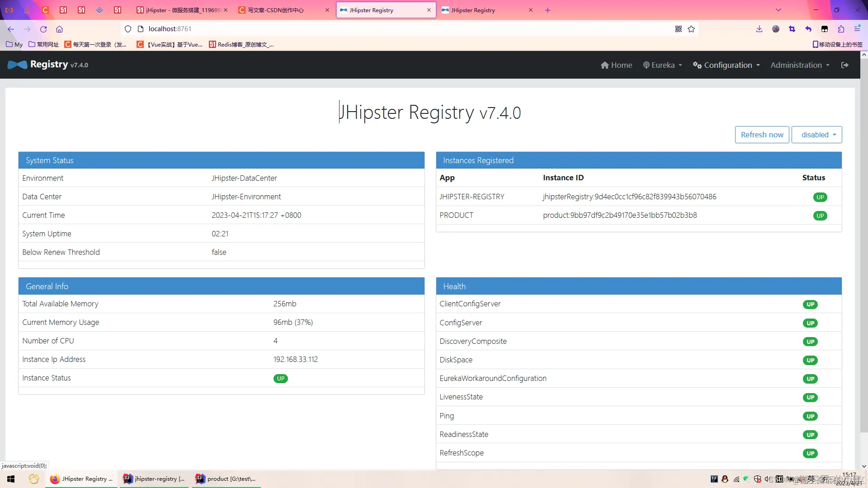Click the Refresh now button
The height and width of the screenshot is (488, 868).
coord(762,135)
